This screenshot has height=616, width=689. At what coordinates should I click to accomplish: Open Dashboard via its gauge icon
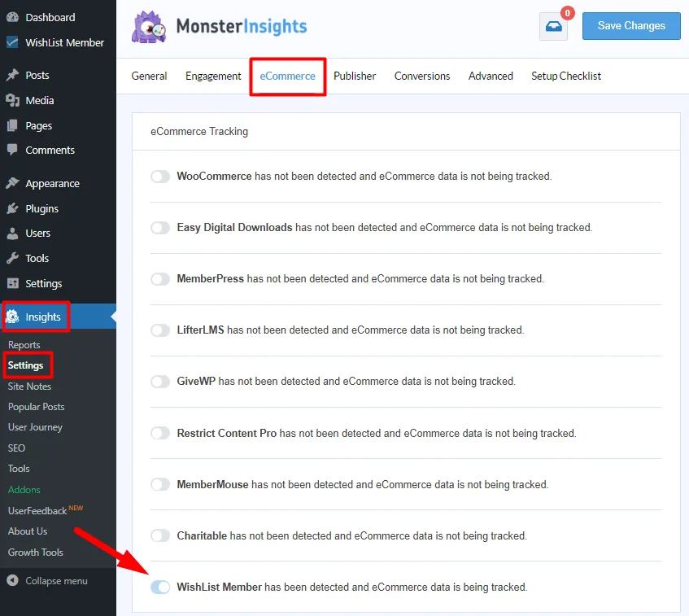(x=12, y=17)
